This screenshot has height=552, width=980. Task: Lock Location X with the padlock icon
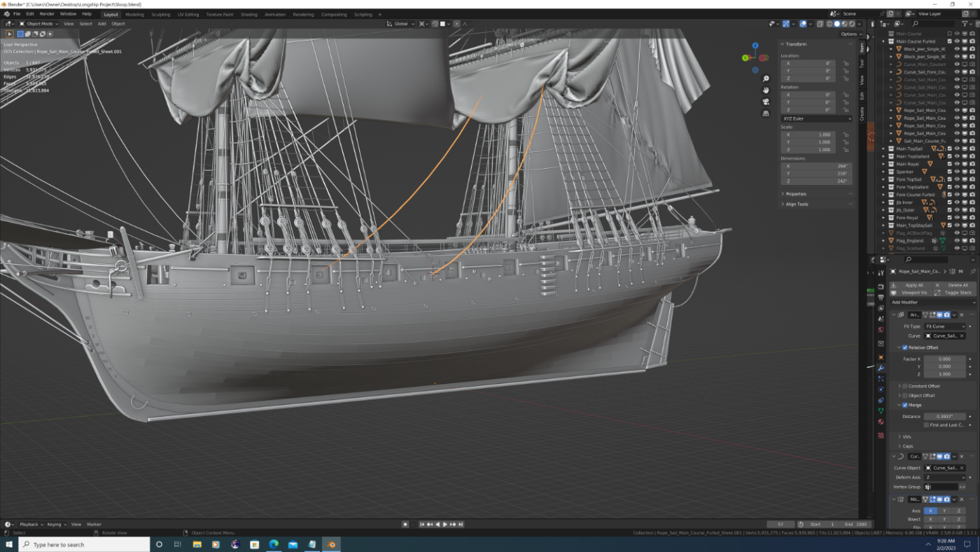point(845,63)
